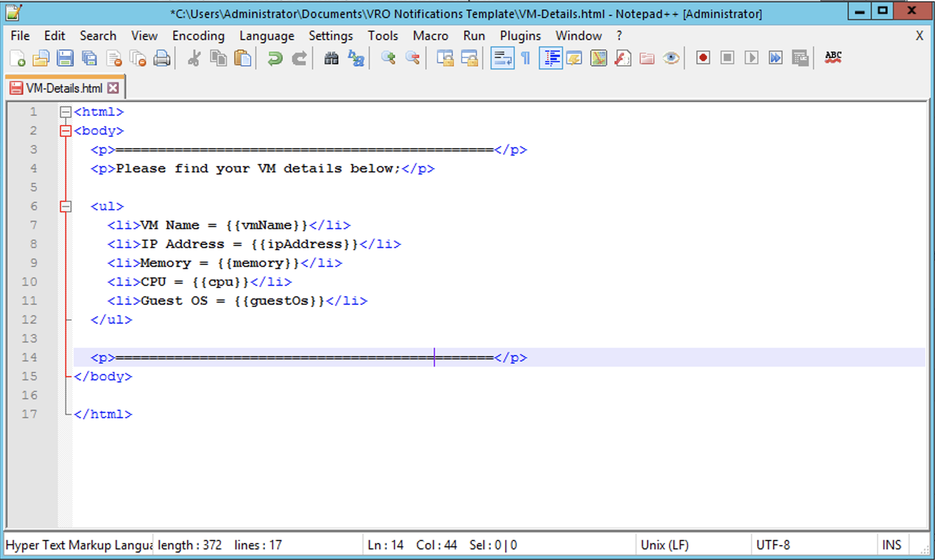The image size is (935, 560).
Task: Click the Undo arrow icon
Action: pos(274,58)
